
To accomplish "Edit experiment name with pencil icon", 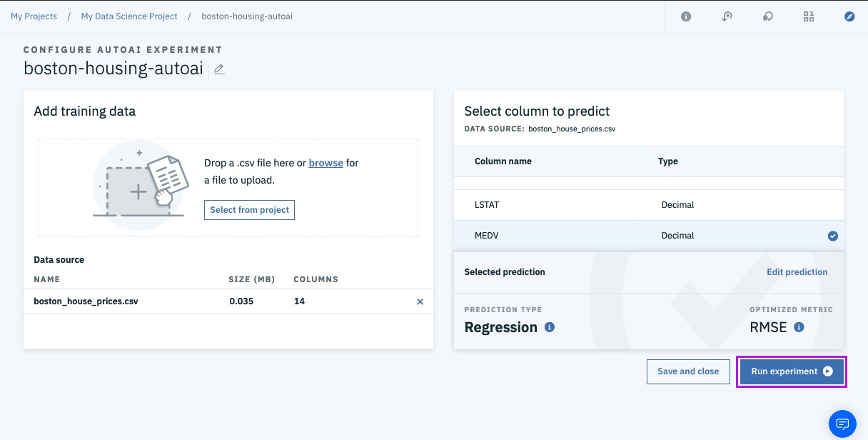I will [219, 69].
